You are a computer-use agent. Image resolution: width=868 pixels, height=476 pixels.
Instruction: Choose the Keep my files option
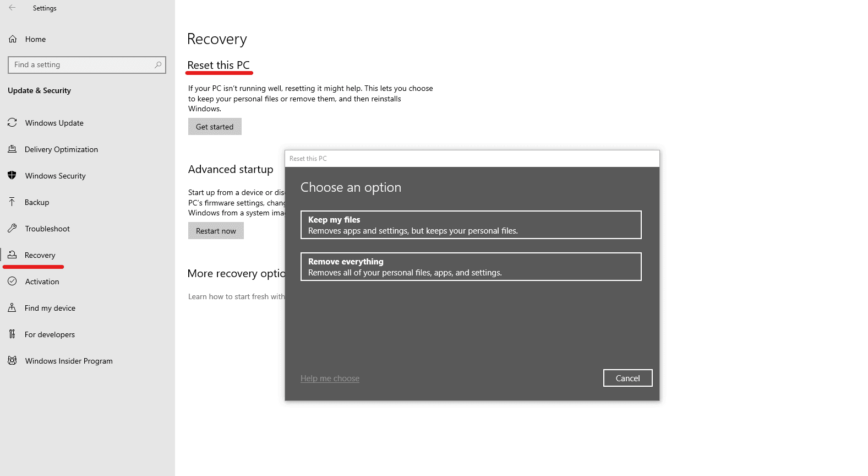[x=471, y=225]
